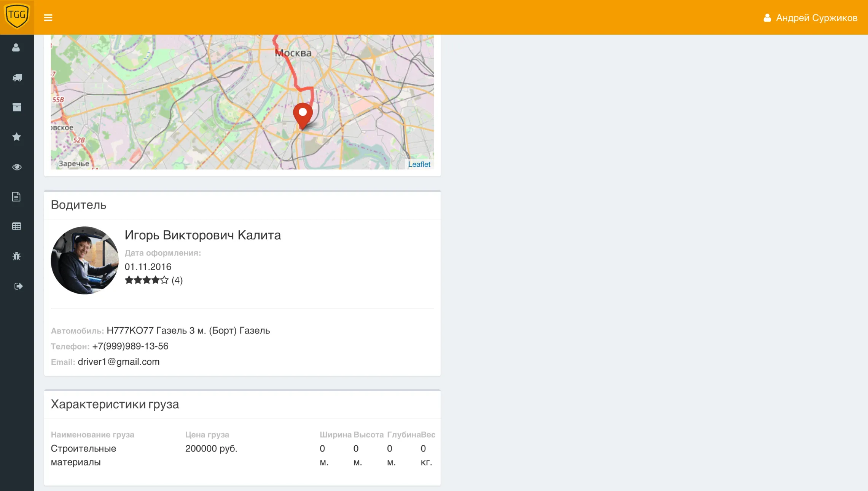868x491 pixels.
Task: Select the eye icon in the sidebar
Action: click(x=17, y=167)
